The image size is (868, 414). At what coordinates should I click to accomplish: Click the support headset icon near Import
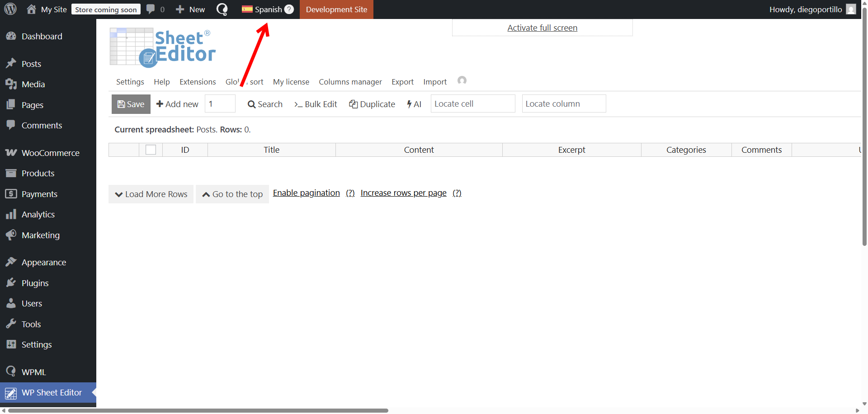tap(462, 80)
